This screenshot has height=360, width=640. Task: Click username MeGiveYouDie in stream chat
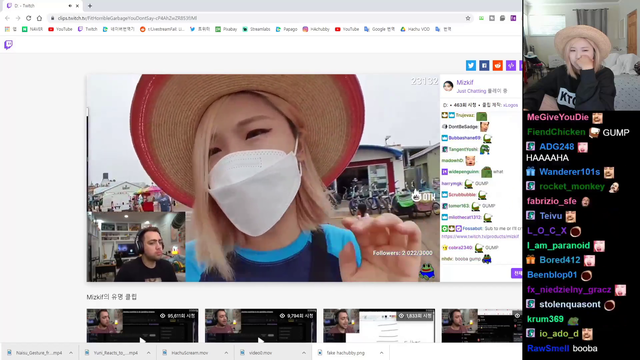(558, 117)
